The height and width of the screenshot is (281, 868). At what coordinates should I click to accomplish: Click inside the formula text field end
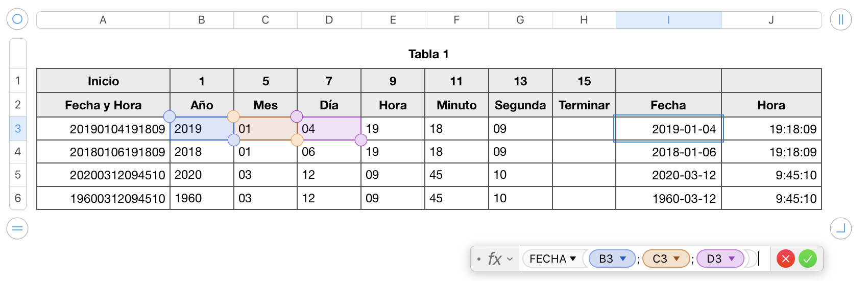tap(759, 259)
